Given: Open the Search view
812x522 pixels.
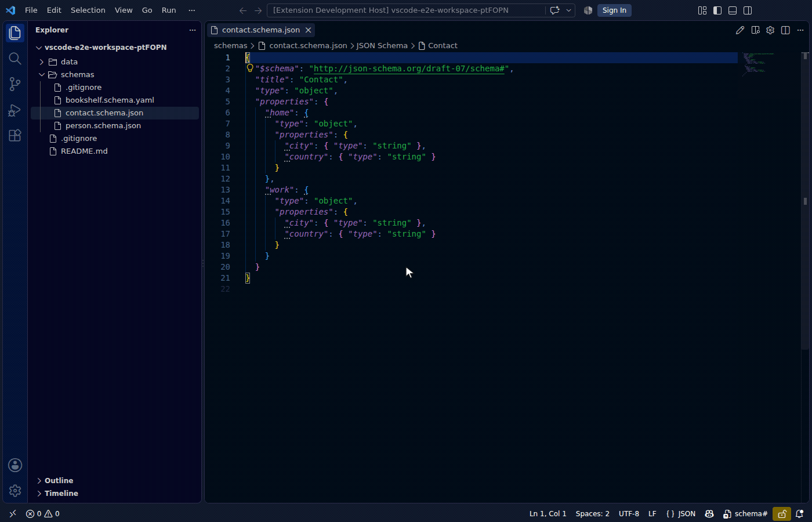Looking at the screenshot, I should pyautogui.click(x=15, y=59).
